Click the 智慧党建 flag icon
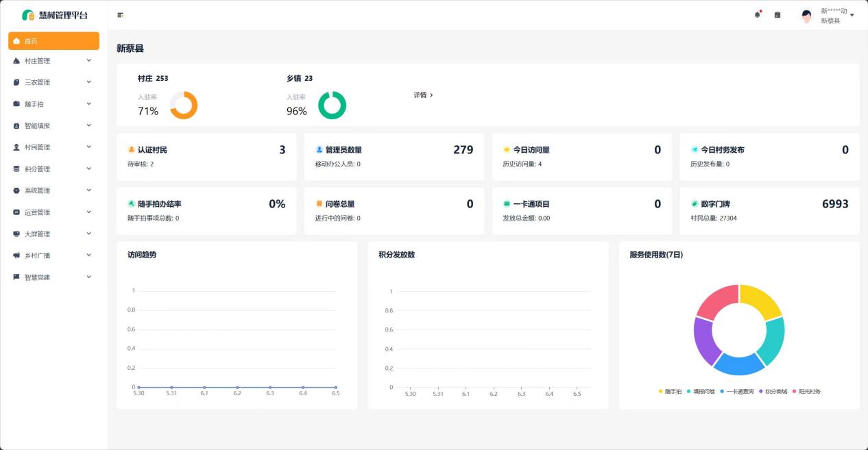 point(16,277)
